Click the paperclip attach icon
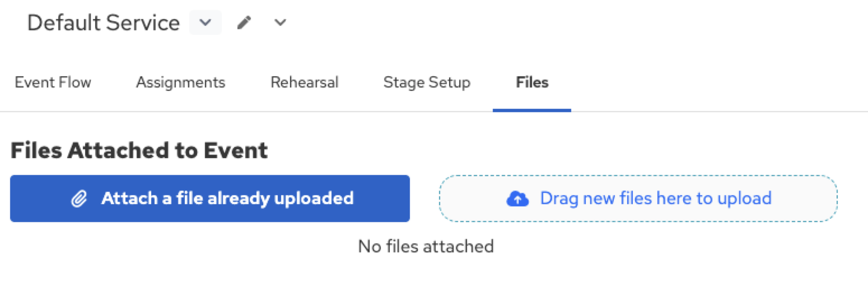 pos(80,199)
